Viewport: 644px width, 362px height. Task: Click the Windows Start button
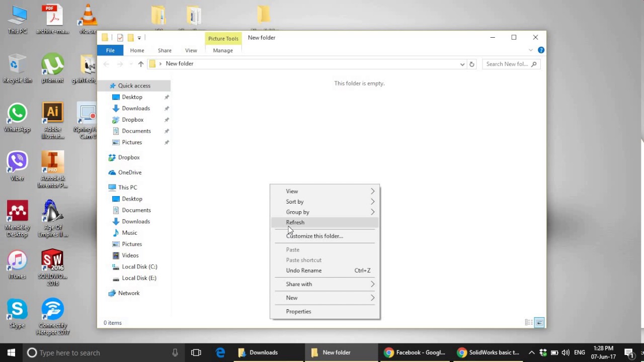click(11, 352)
